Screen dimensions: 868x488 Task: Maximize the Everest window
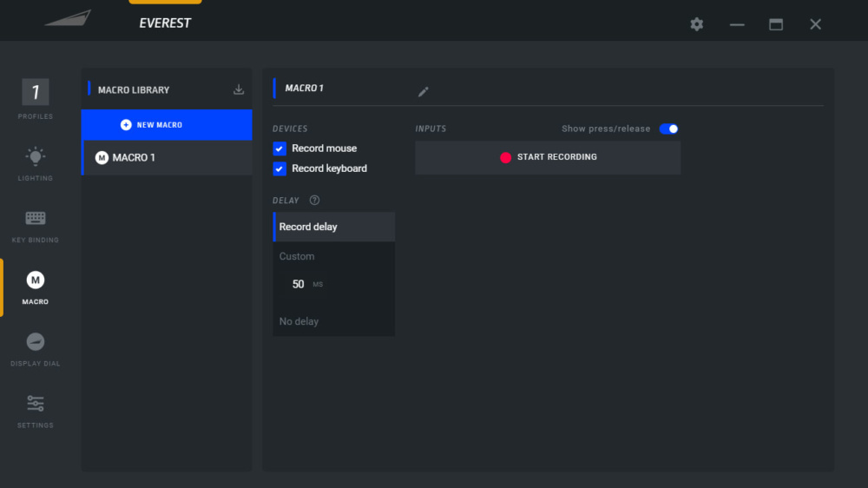(x=776, y=24)
